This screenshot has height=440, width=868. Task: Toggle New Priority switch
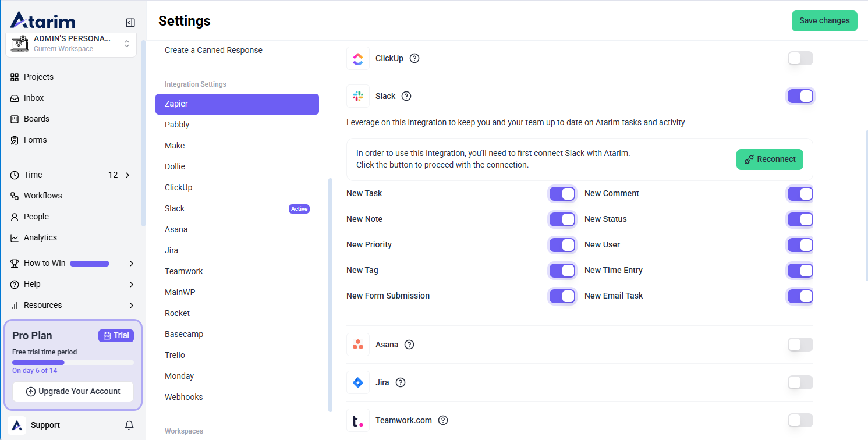pos(562,245)
